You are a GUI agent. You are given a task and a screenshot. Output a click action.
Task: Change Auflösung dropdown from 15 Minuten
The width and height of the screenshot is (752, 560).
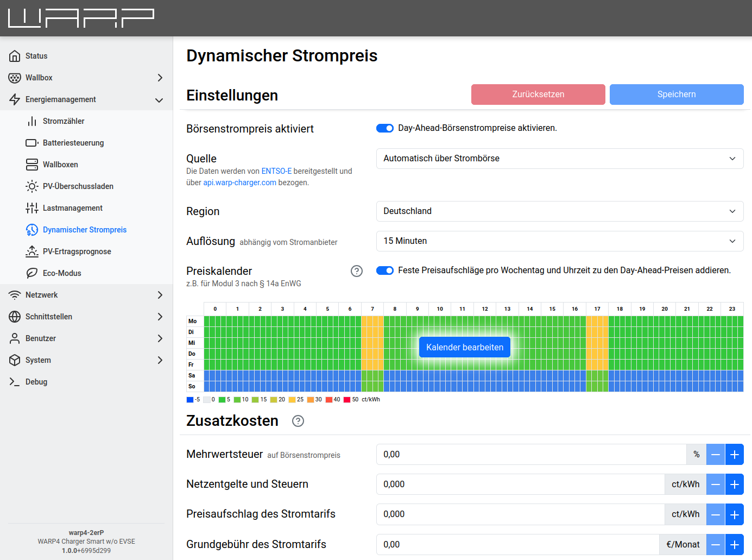coord(559,241)
